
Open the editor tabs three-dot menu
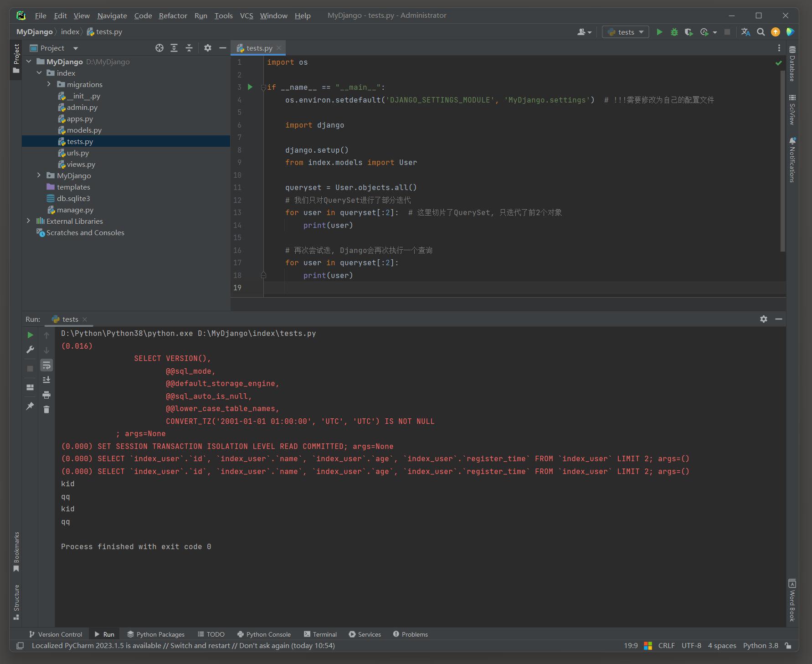point(779,48)
